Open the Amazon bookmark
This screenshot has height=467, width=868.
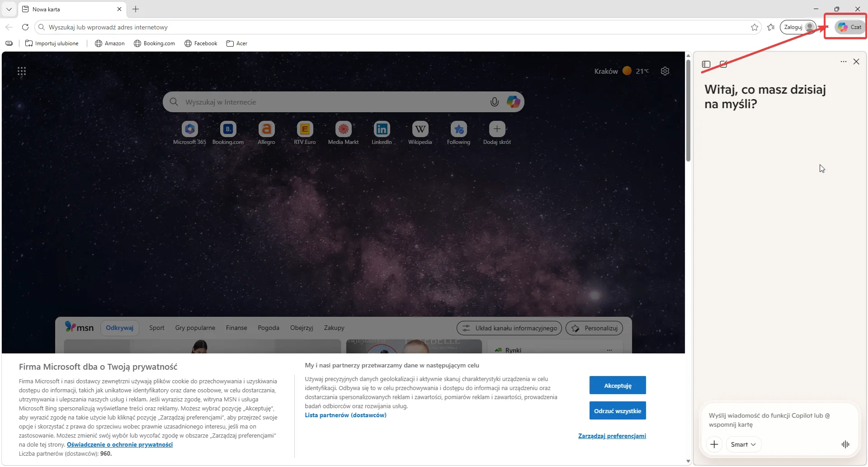click(x=110, y=43)
